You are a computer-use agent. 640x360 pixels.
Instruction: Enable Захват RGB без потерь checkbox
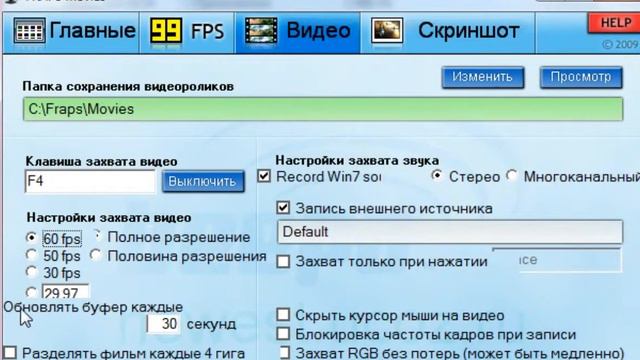pos(284,353)
